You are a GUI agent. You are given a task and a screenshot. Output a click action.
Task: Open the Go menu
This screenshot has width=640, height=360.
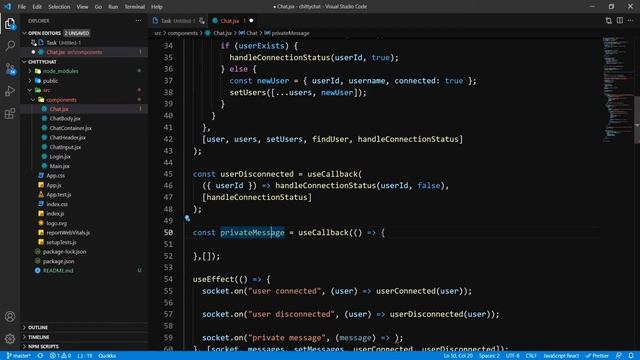pyautogui.click(x=98, y=7)
